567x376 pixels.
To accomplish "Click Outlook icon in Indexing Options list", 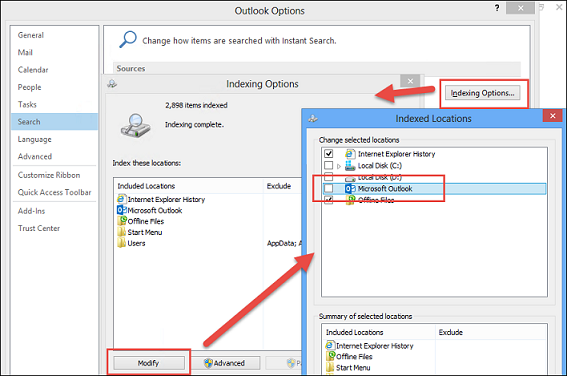I will coord(122,210).
